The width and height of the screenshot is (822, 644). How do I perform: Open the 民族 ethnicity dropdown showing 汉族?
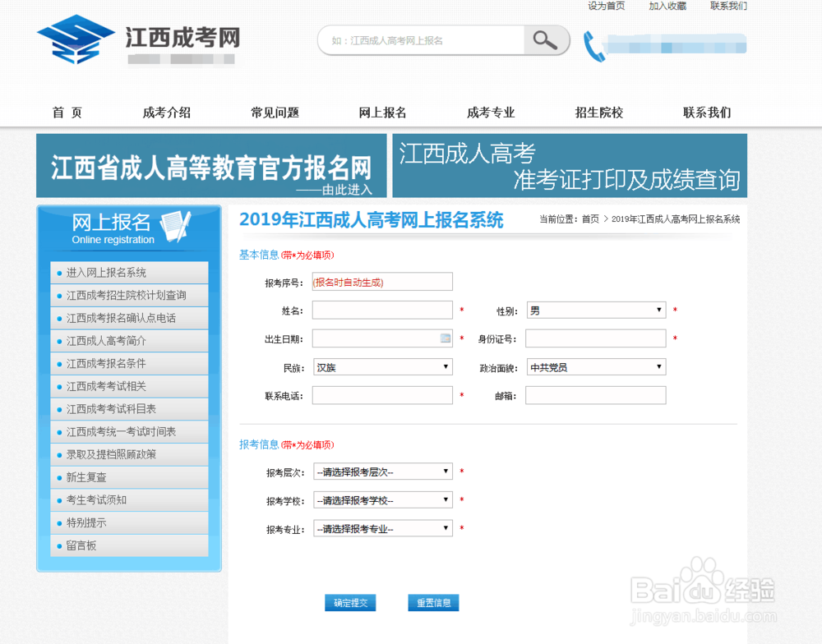coord(383,367)
